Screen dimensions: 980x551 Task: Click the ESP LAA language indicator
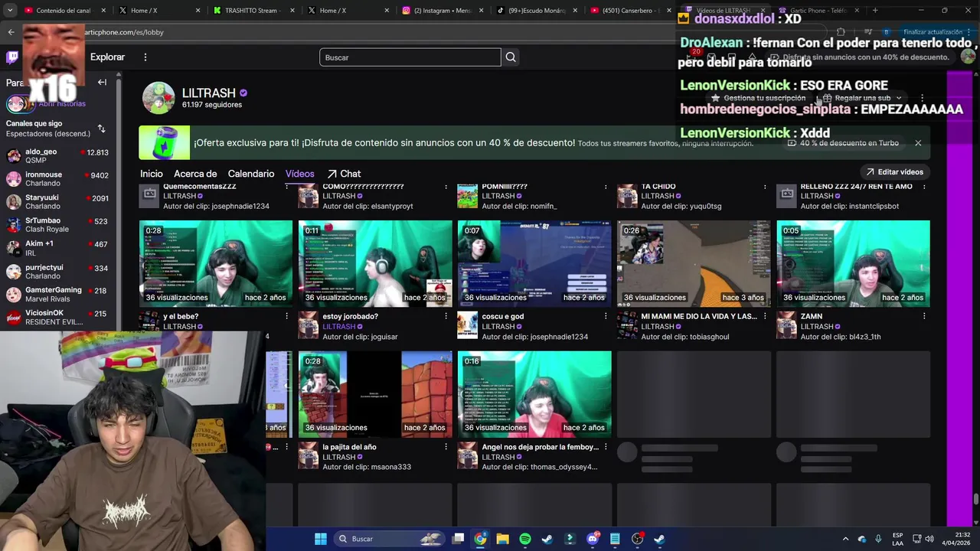click(897, 539)
